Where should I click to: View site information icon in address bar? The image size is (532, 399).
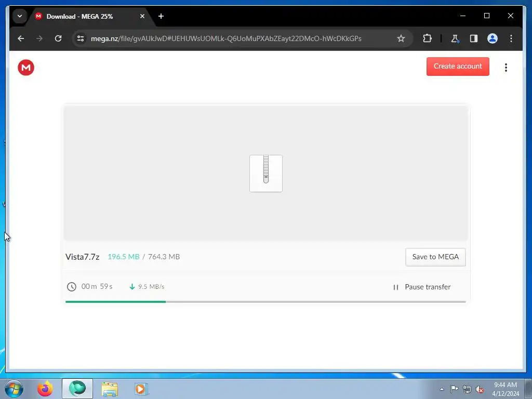point(81,38)
